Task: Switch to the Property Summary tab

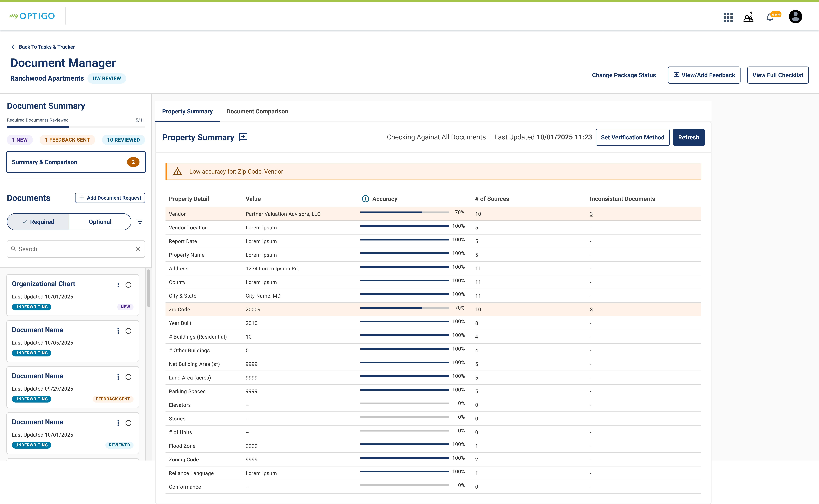Action: click(187, 111)
